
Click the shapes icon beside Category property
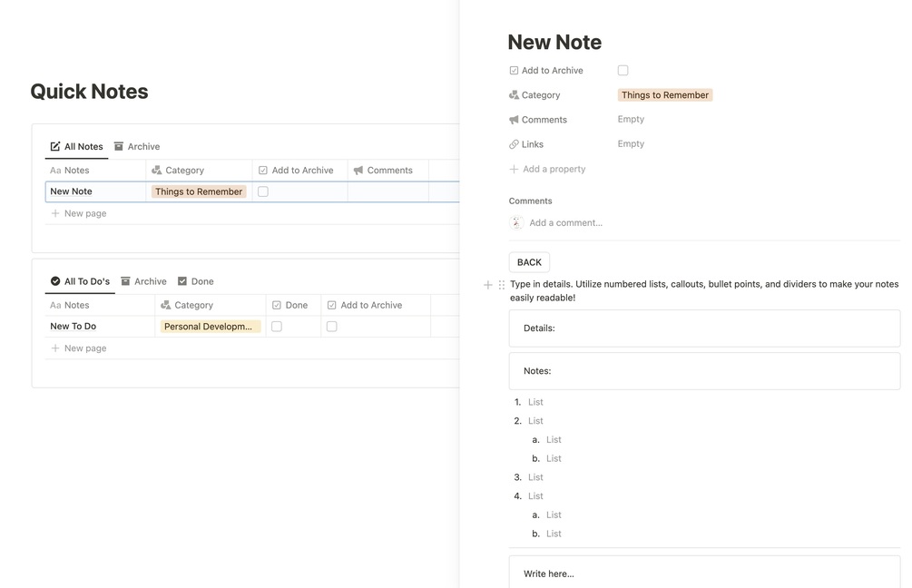click(514, 95)
